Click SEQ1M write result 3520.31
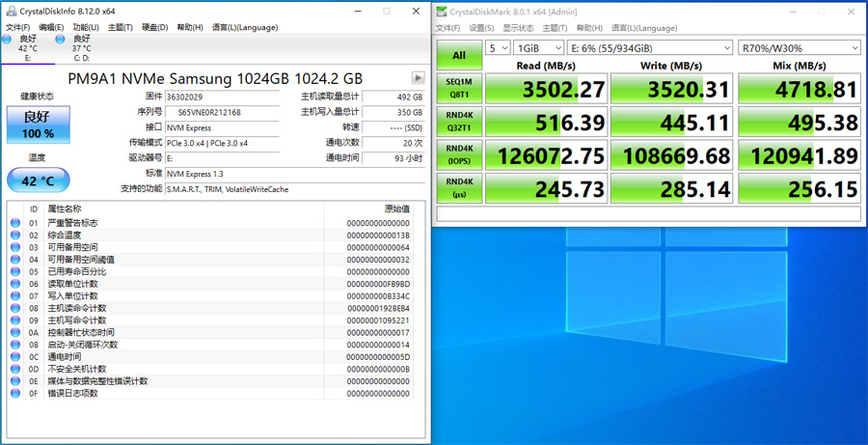 (x=671, y=89)
